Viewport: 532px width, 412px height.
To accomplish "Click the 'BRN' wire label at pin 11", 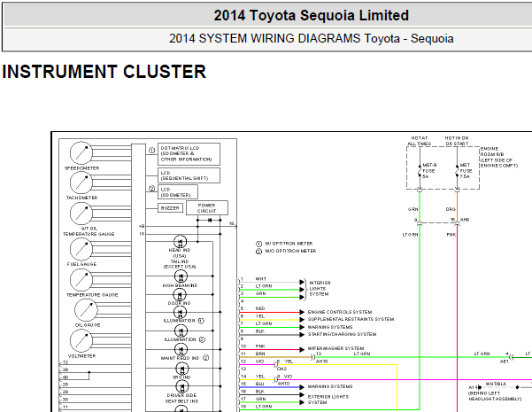I will [x=260, y=354].
